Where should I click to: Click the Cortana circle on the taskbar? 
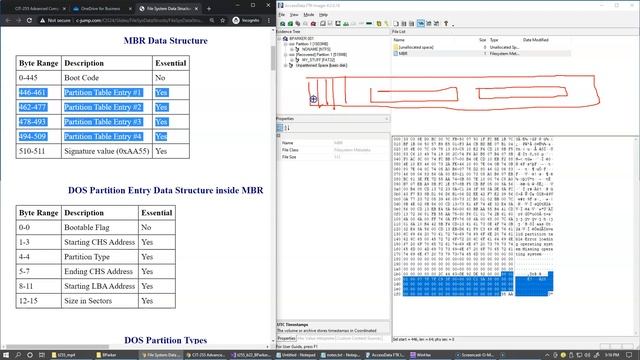(x=30, y=355)
